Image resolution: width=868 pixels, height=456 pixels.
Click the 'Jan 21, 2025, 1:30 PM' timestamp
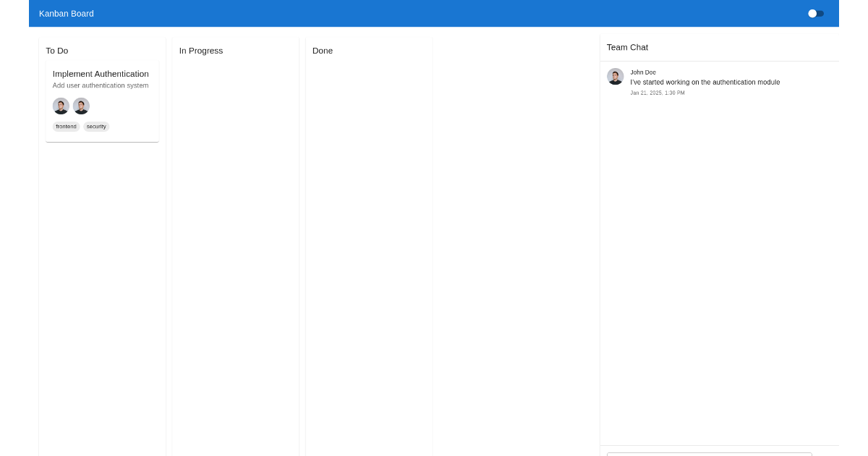(657, 93)
